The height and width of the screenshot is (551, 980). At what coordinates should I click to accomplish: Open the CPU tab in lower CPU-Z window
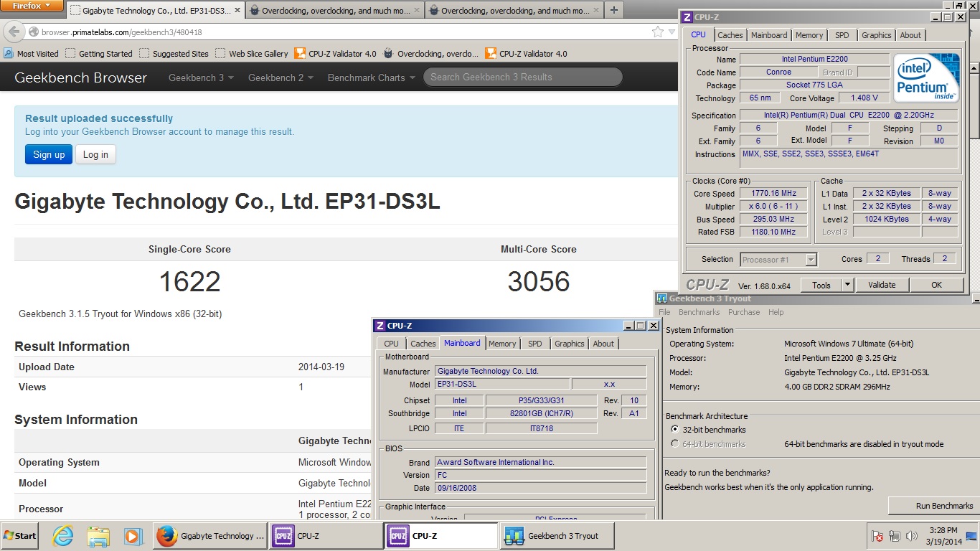[392, 344]
